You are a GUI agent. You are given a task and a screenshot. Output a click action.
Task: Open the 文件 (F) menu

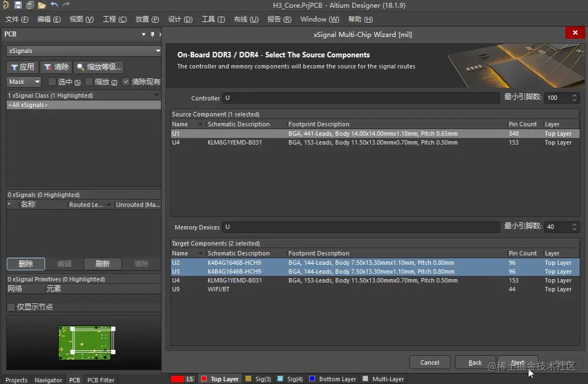click(x=17, y=19)
